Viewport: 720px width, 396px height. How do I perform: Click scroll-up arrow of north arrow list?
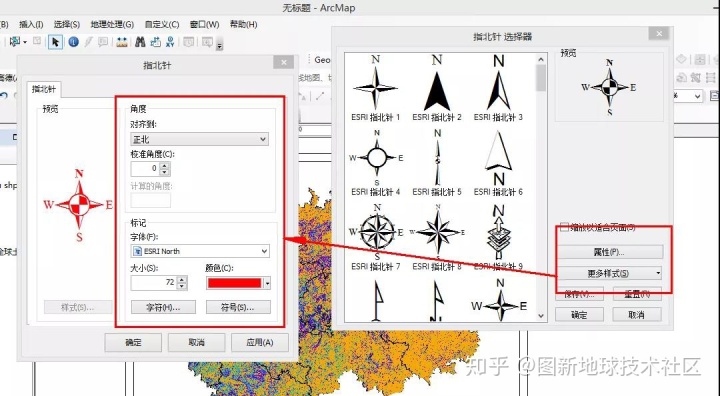[541, 59]
